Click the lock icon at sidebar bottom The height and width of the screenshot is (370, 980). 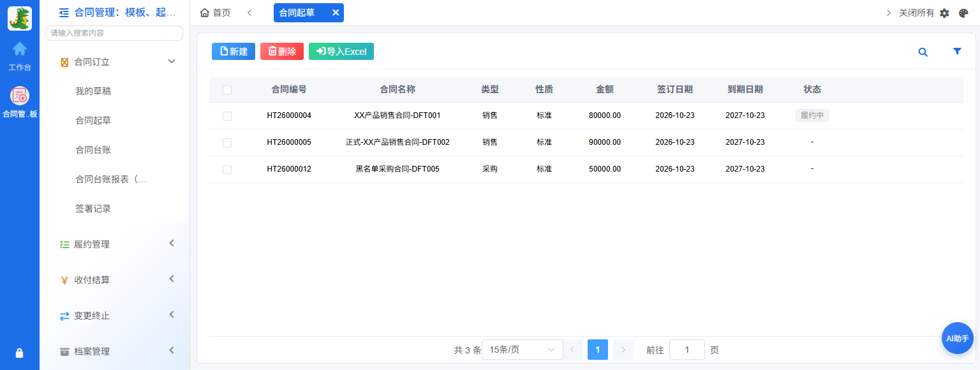click(x=20, y=353)
